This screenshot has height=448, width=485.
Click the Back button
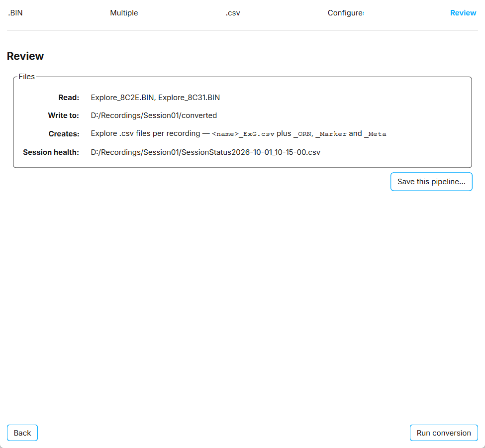click(22, 433)
